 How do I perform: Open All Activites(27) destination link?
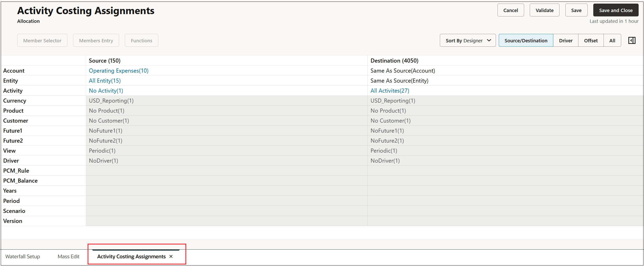[x=390, y=91]
